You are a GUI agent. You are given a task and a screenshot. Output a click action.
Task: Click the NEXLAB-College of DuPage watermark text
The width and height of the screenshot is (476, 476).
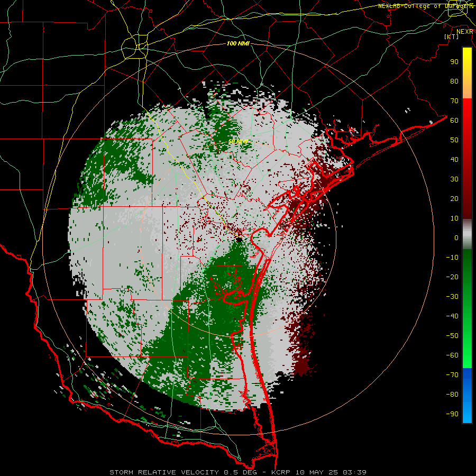tap(426, 6)
